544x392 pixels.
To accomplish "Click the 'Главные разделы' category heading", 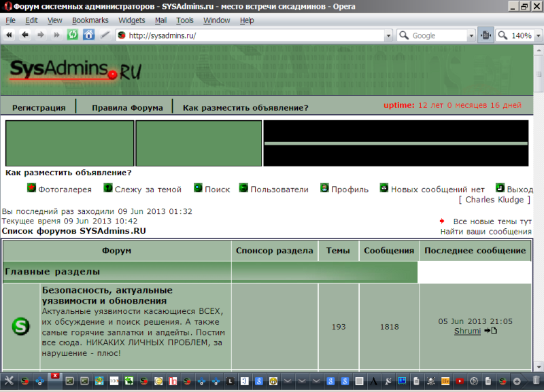I will pos(52,271).
